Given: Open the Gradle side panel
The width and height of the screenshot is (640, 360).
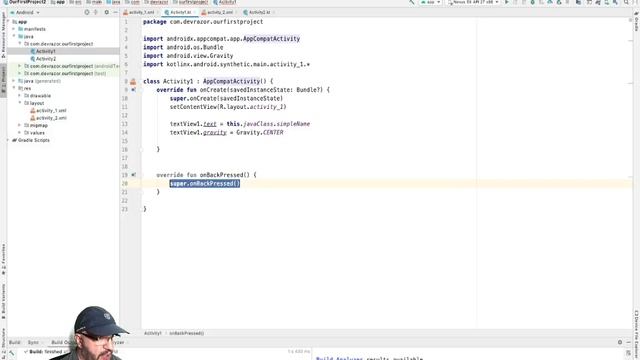Looking at the screenshot, I should pos(636,22).
